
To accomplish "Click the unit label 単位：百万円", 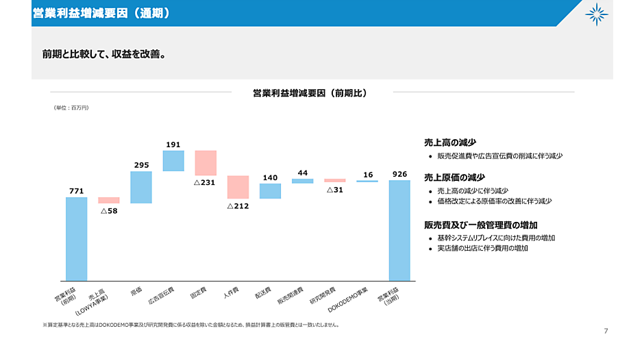I will pos(71,108).
